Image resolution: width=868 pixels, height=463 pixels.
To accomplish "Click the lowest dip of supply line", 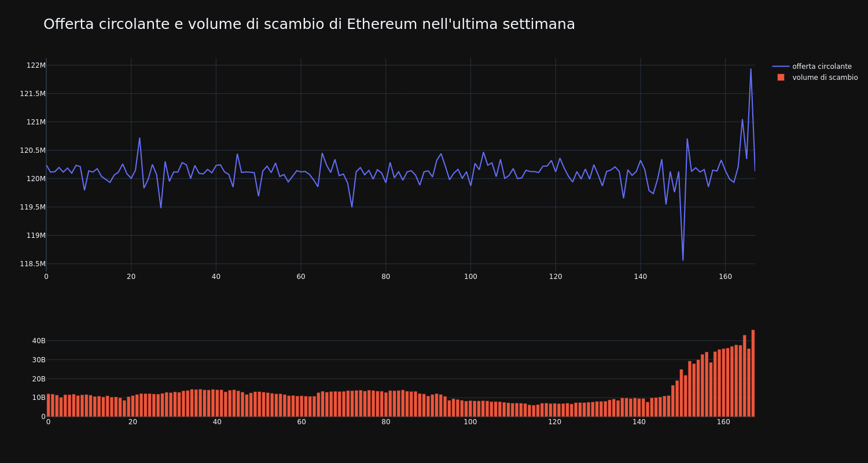I will [683, 260].
